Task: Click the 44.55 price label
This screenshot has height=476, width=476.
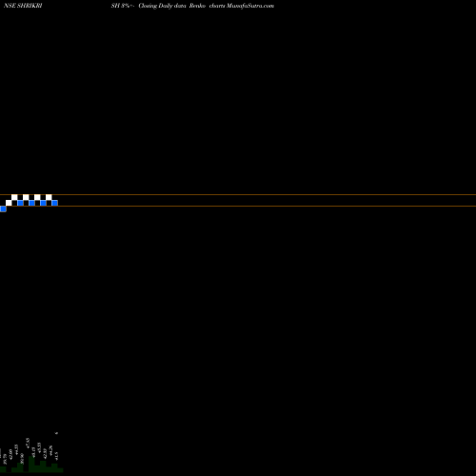Action: 16,449
